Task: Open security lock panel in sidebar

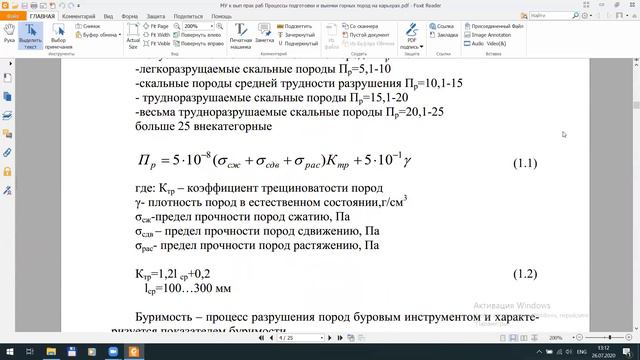Action: pos(7,171)
